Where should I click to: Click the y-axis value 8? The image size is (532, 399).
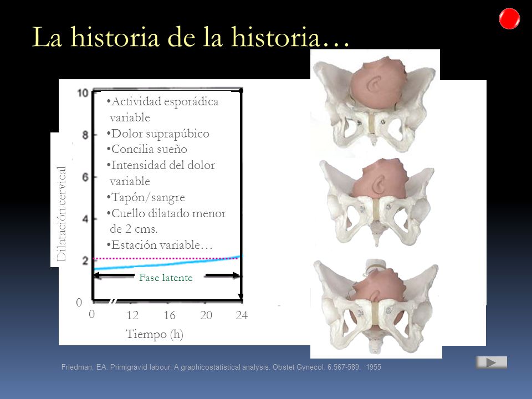tap(85, 135)
